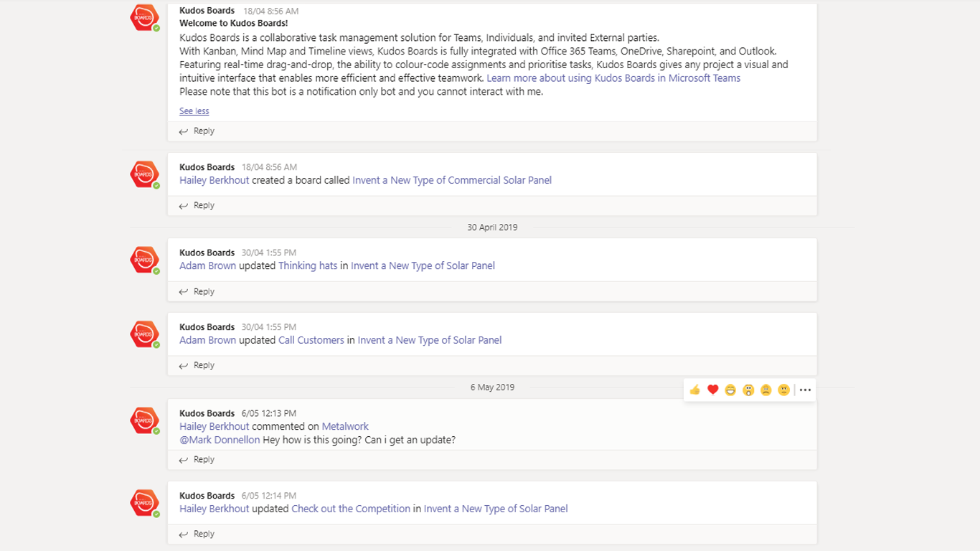Screen dimensions: 980x551
Task: React with the red heart emoji
Action: click(x=712, y=390)
